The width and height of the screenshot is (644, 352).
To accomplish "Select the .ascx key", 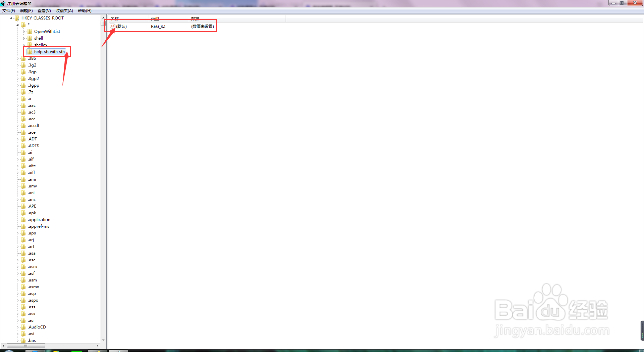I will coord(33,267).
